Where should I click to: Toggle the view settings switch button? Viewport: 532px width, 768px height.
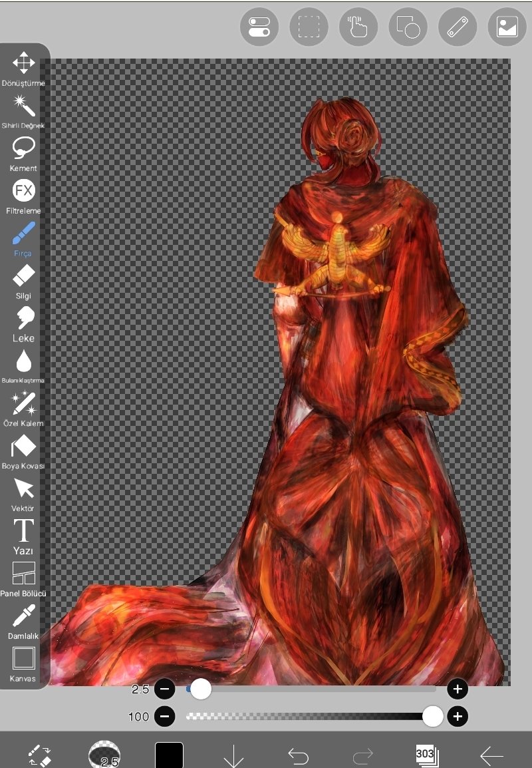click(259, 27)
